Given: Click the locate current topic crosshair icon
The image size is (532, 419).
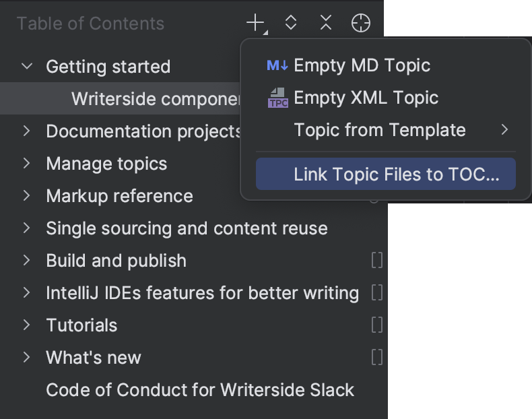Looking at the screenshot, I should coord(361,24).
